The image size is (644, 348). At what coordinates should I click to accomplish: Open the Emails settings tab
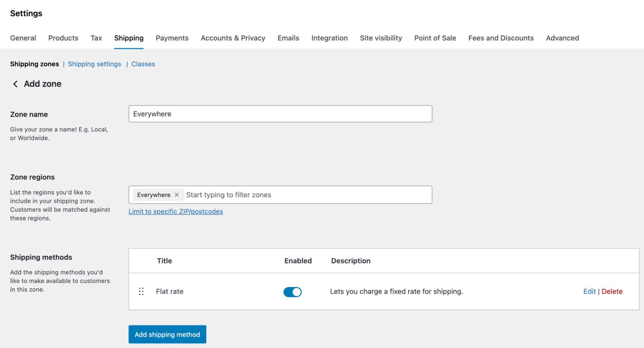click(x=288, y=38)
